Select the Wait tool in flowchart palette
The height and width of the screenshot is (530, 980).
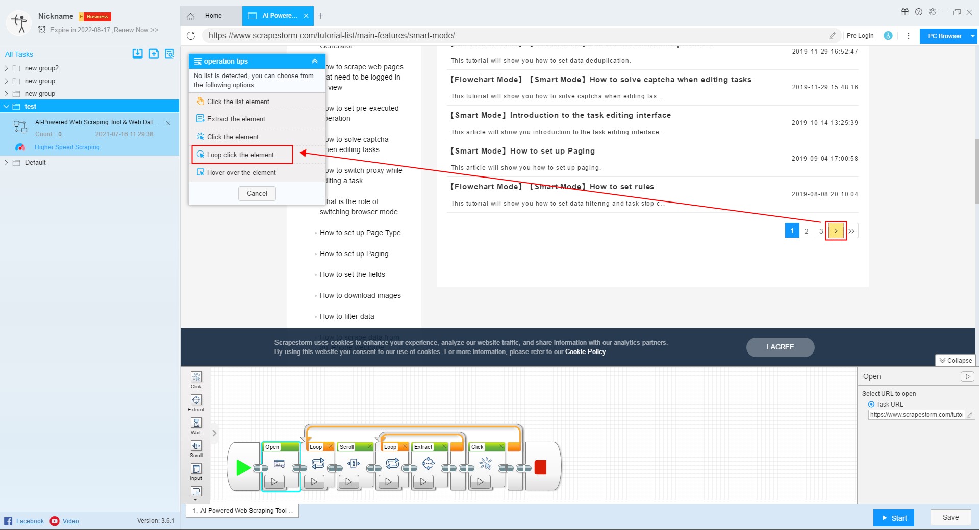click(x=196, y=426)
